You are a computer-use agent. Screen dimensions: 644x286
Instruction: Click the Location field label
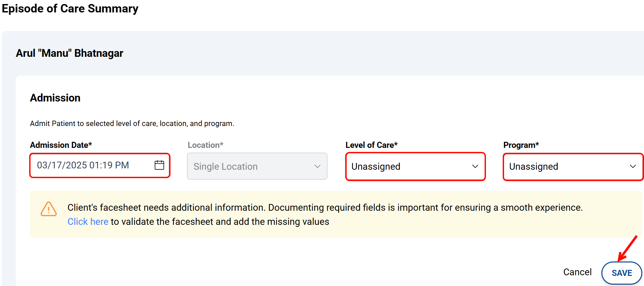pos(205,145)
